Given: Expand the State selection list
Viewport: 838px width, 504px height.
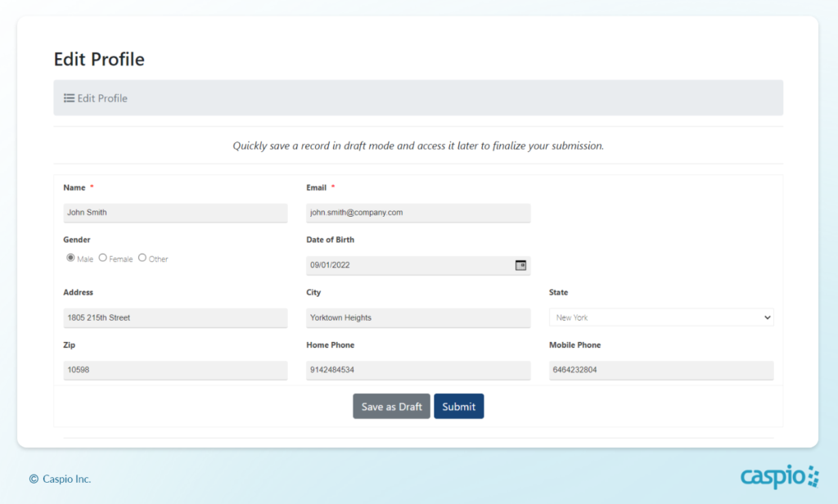Looking at the screenshot, I should coord(768,317).
